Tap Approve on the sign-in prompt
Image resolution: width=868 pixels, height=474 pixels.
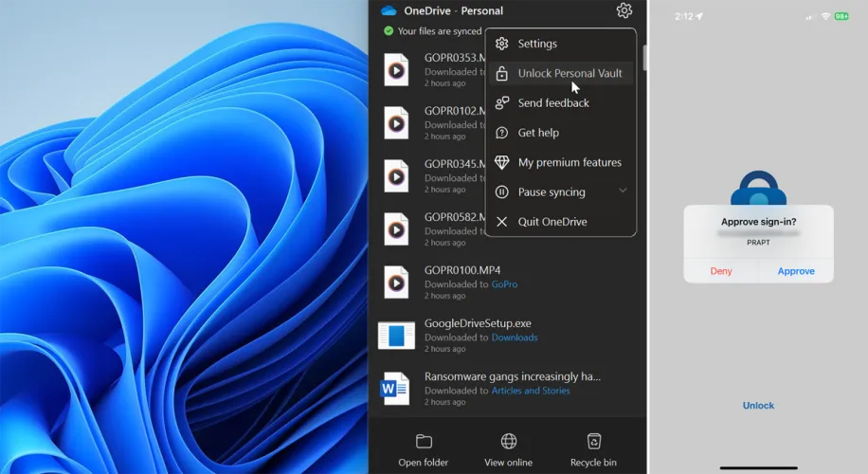click(x=796, y=271)
